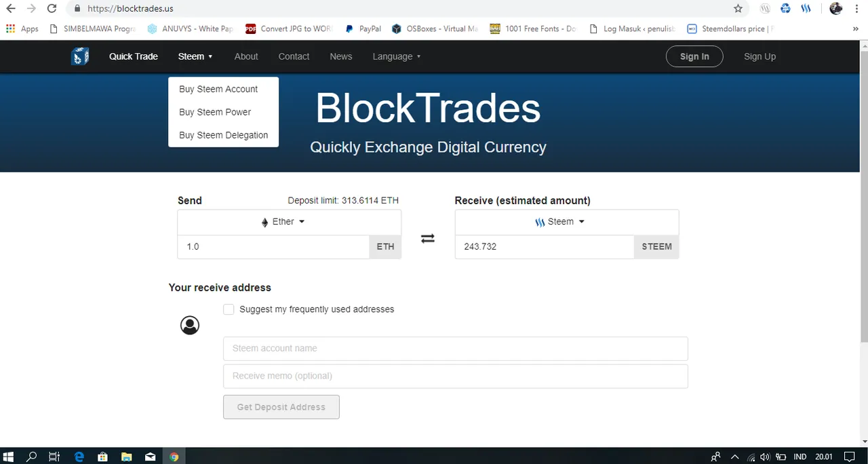868x464 pixels.
Task: Reload the blocktrades.us page
Action: [52, 9]
